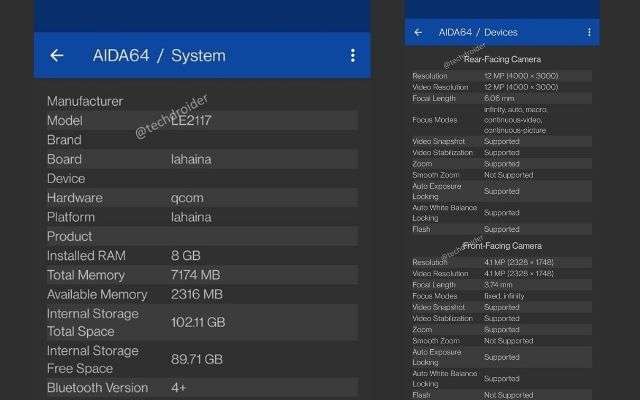Click the Model value 'LE2117'
The image size is (640, 400).
coord(191,120)
